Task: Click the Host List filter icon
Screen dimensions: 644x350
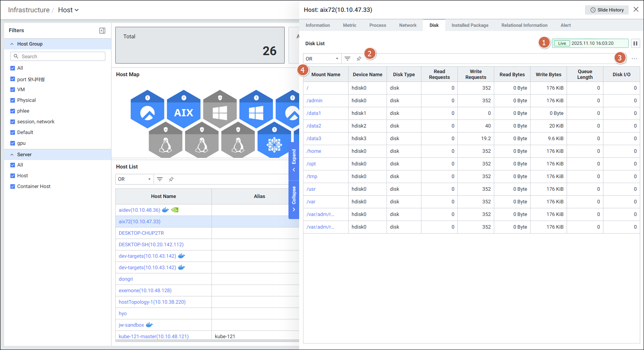Action: (x=160, y=179)
